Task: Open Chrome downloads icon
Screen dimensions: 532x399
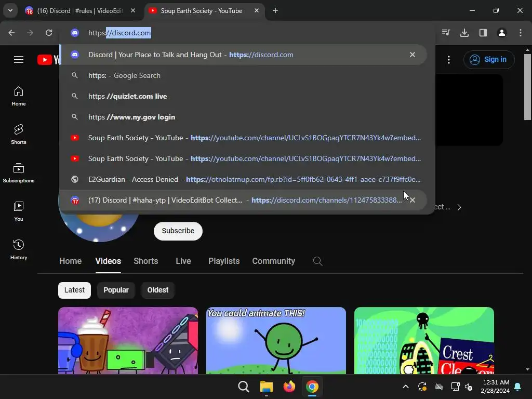Action: 464,33
